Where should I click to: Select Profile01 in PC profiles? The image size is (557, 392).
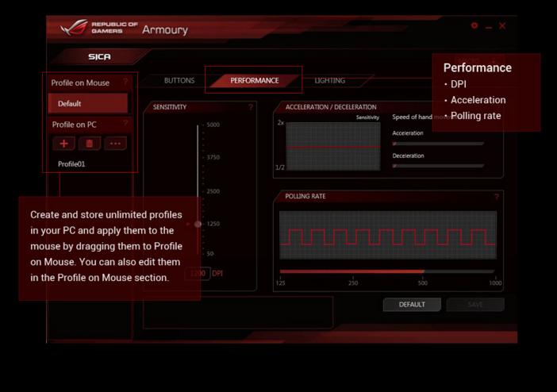coord(71,163)
